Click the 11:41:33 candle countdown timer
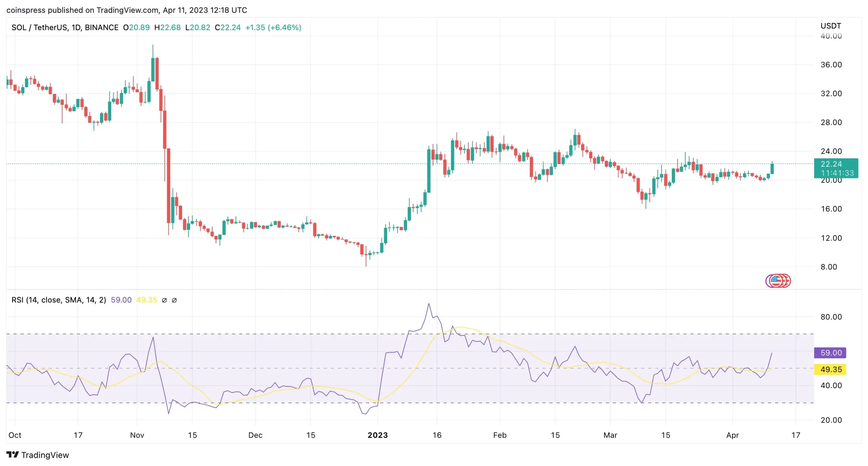This screenshot has height=466, width=868. point(837,173)
